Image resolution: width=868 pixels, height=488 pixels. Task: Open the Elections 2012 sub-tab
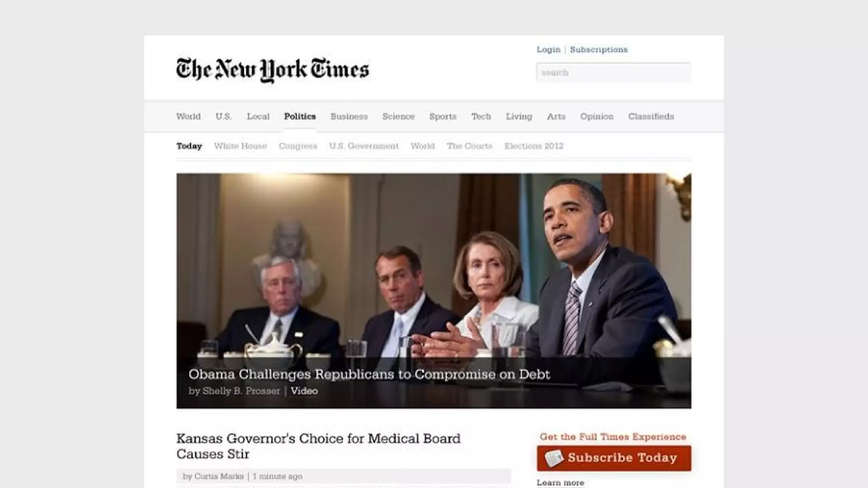click(x=534, y=146)
